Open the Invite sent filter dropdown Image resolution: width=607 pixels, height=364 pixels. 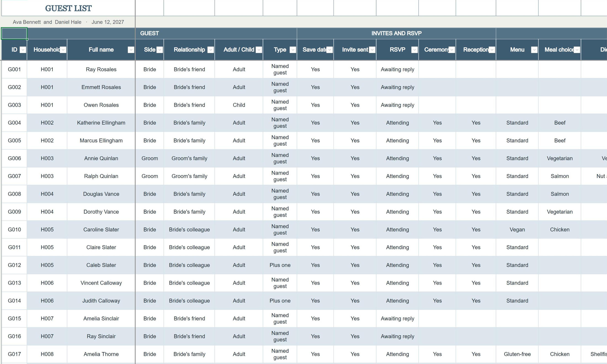(372, 50)
